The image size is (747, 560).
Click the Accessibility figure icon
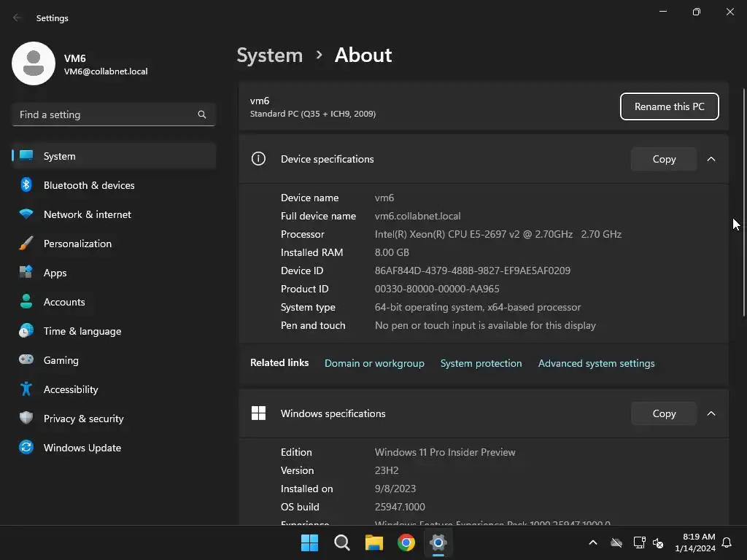[x=26, y=389]
